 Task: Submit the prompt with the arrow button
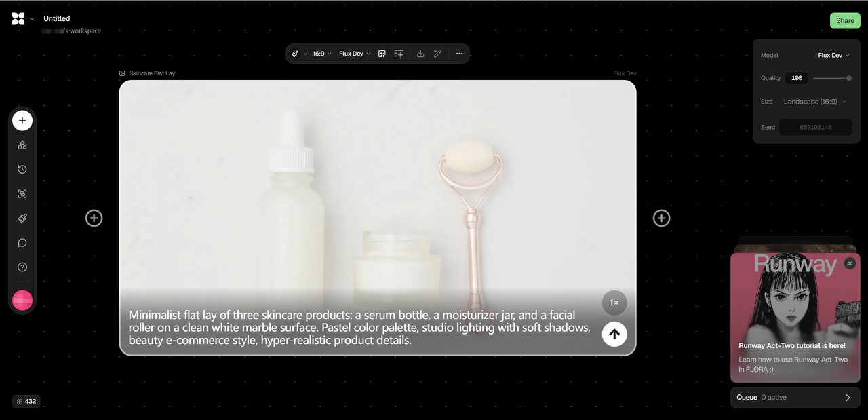click(x=614, y=334)
